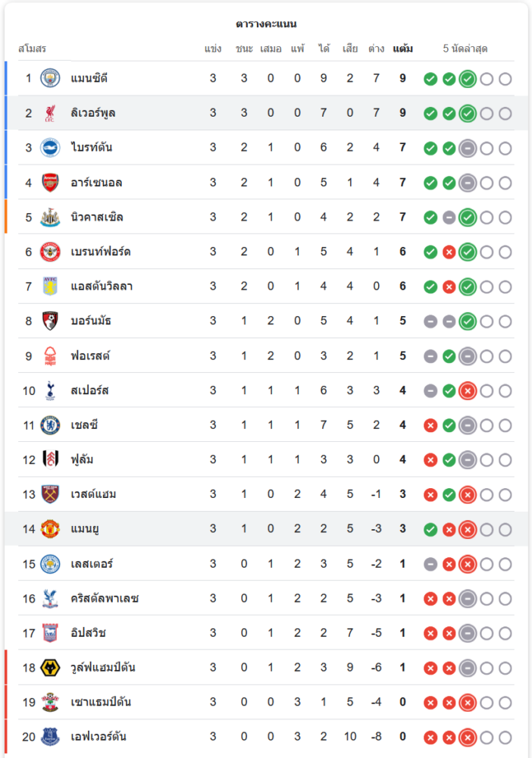Click the Crystal Palace crest icon
The image size is (532, 758).
(x=50, y=599)
